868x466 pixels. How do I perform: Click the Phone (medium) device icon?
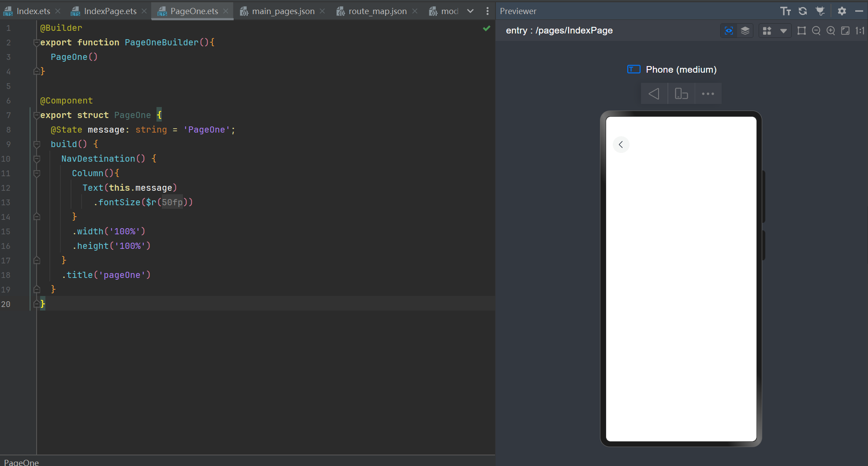click(x=633, y=69)
